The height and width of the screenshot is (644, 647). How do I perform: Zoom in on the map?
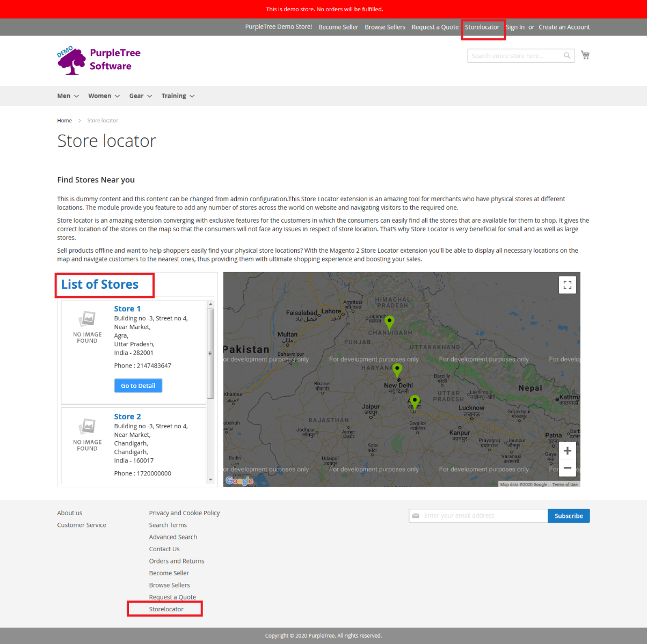point(568,451)
